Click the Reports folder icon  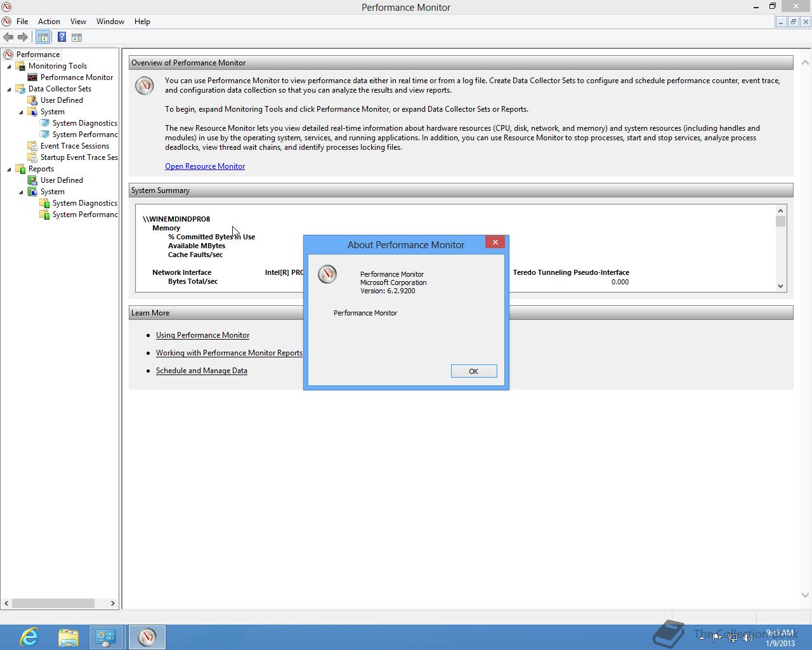[x=20, y=169]
